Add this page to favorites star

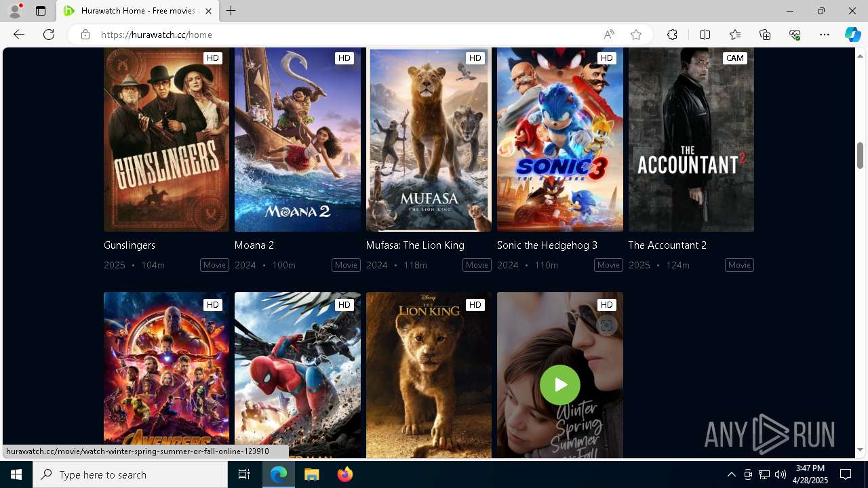(x=636, y=35)
